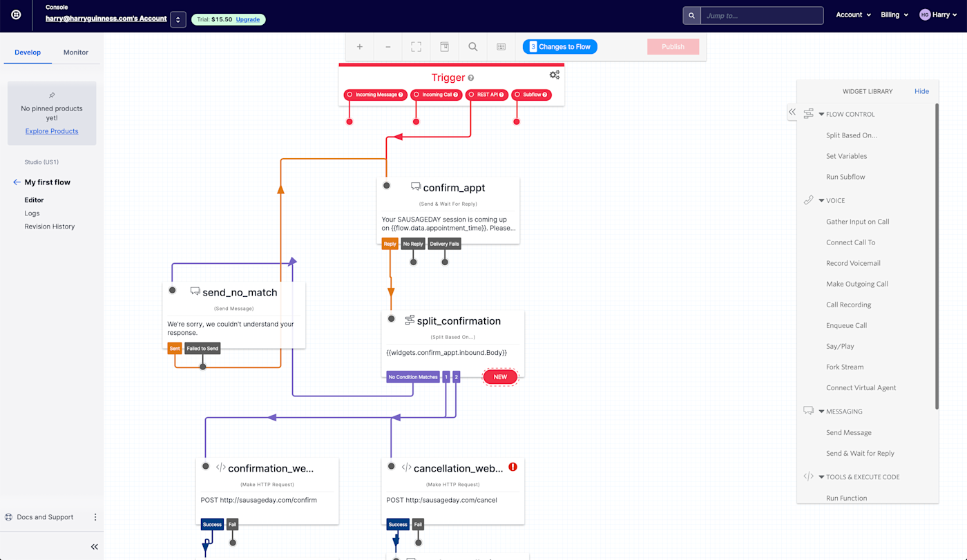Click the Delivery Fails output tag
This screenshot has height=560, width=967.
pos(444,244)
